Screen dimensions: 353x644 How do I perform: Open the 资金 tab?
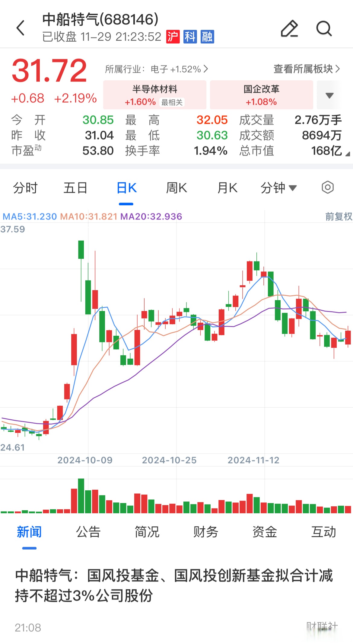265,532
